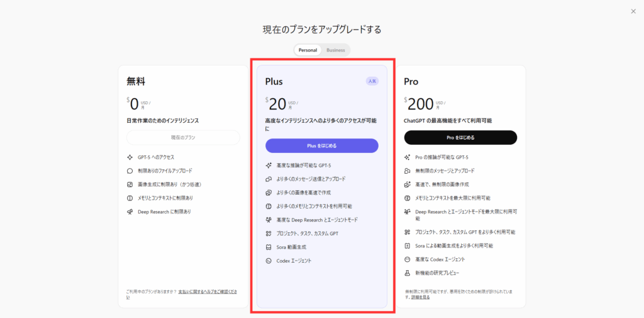Click the プロジェクト、タスク icon in Plus plan
The image size is (644, 318).
click(x=269, y=234)
